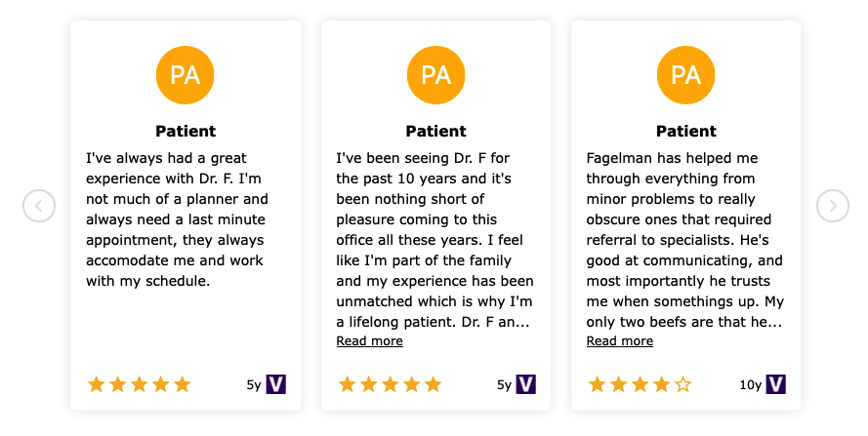Viewport: 868px width, 436px height.
Task: Open Read more on the Fagelman review
Action: (619, 340)
